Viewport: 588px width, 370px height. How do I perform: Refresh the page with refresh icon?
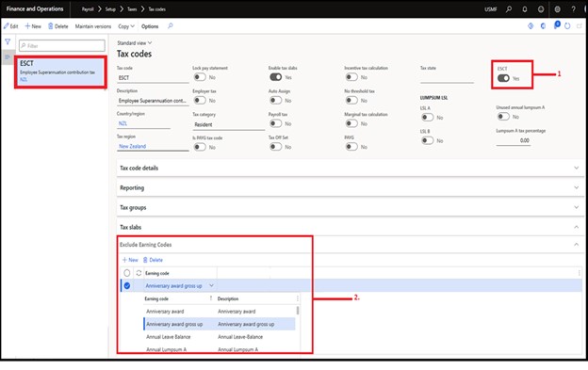[x=567, y=25]
